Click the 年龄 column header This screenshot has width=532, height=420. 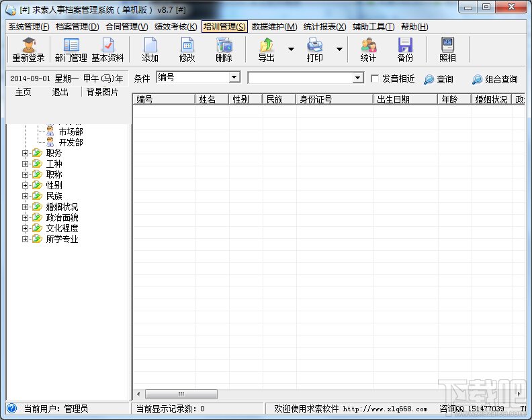454,99
